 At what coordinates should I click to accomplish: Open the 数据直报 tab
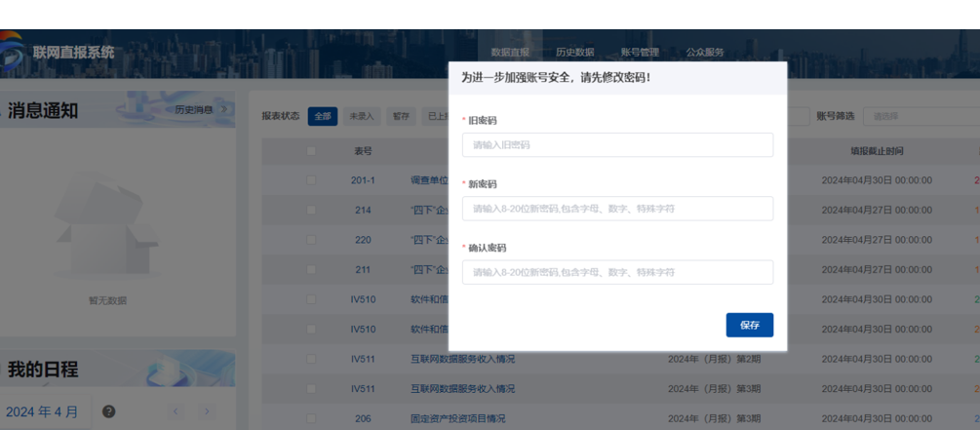510,53
